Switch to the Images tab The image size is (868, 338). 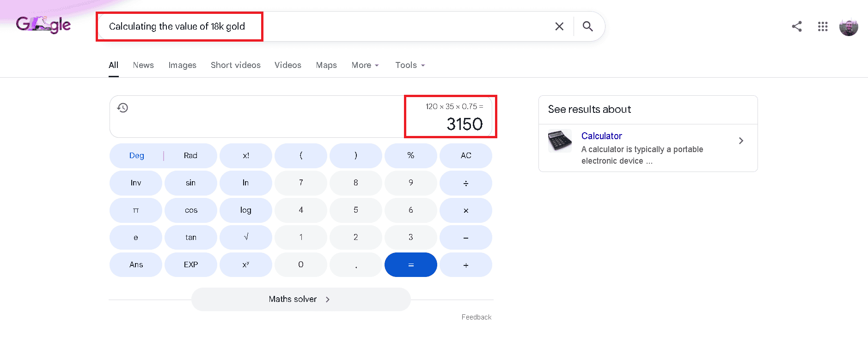(182, 65)
